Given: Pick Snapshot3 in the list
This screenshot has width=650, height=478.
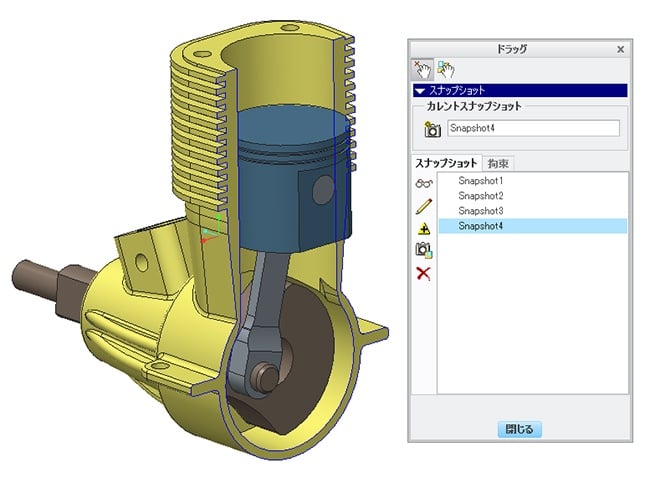Looking at the screenshot, I should click(x=480, y=211).
